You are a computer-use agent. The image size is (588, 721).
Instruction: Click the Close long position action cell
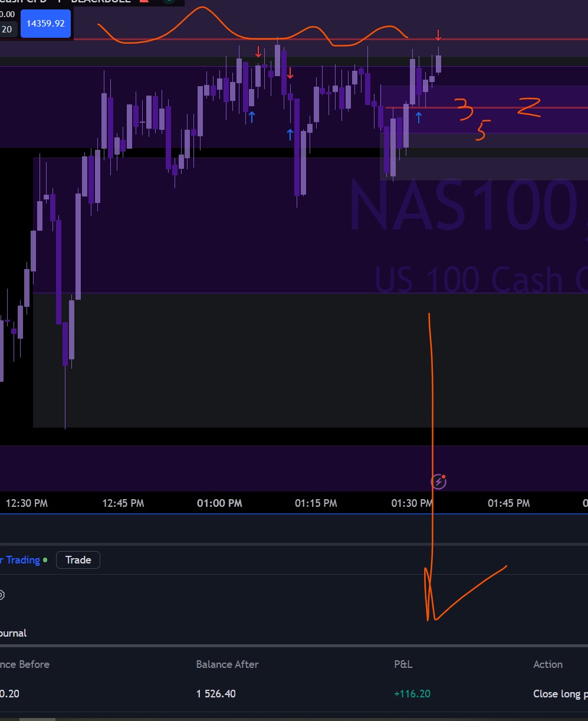coord(560,694)
